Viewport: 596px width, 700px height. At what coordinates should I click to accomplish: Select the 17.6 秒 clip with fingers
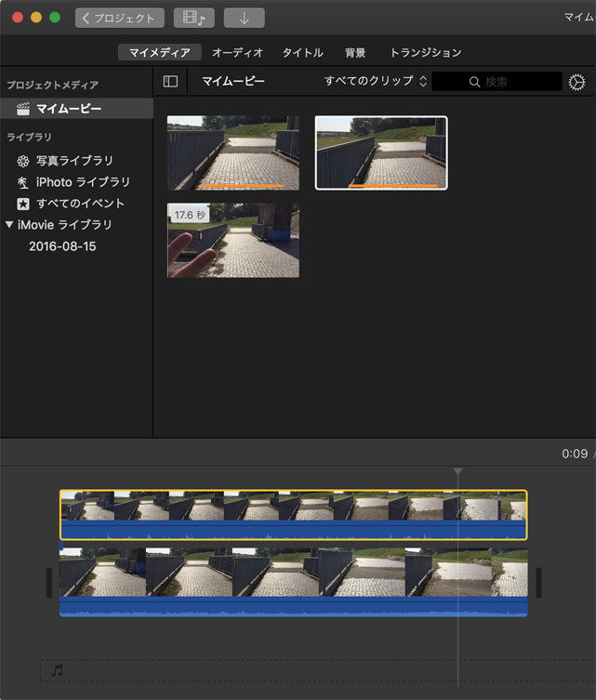coord(233,240)
